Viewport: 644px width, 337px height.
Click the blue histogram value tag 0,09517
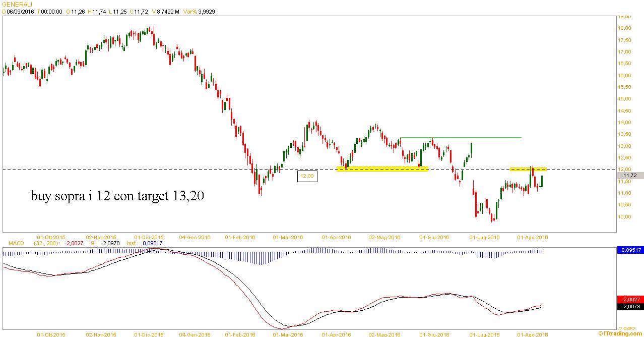coord(630,250)
